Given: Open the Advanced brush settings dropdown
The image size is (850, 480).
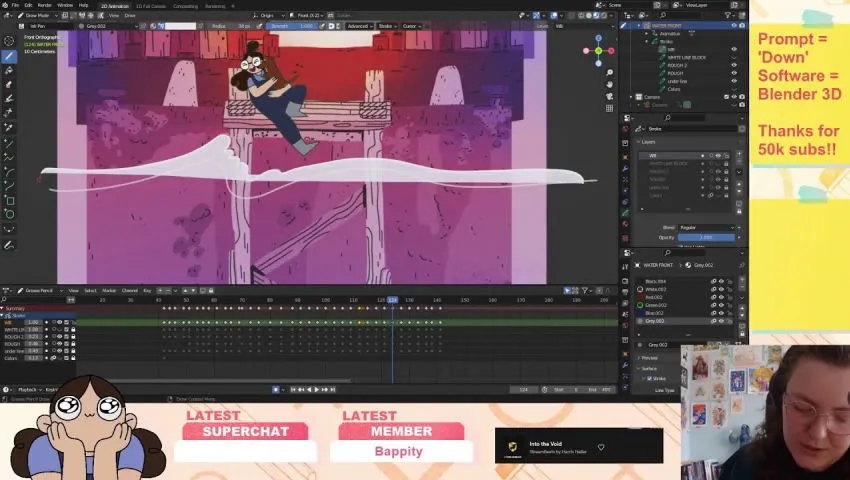Looking at the screenshot, I should 359,26.
